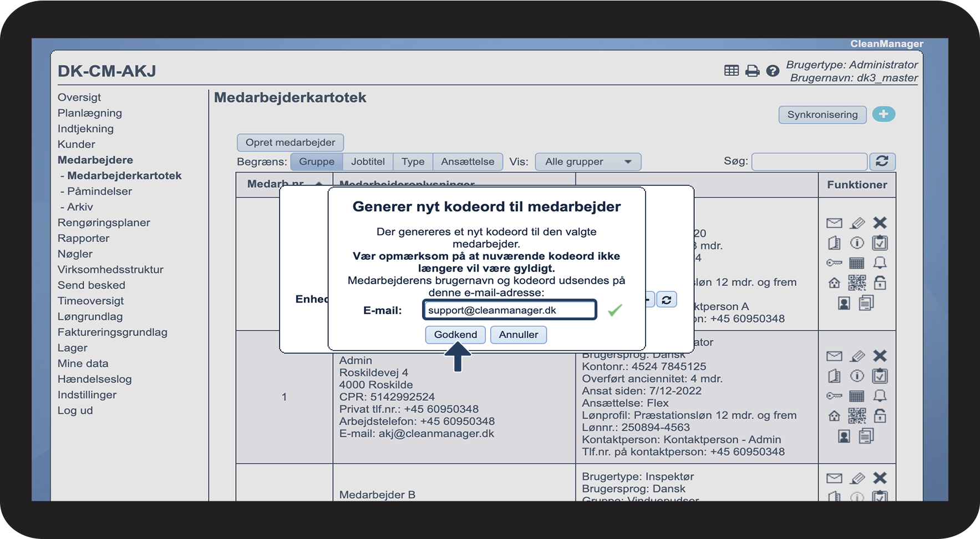Image resolution: width=980 pixels, height=539 pixels.
Task: Open help via the question mark icon
Action: [x=773, y=70]
